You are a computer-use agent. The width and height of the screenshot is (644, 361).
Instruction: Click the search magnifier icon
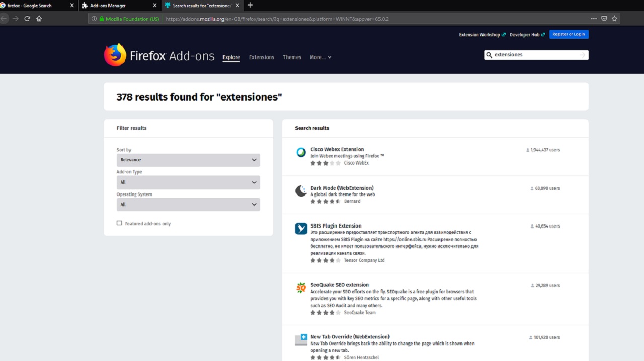coord(489,55)
